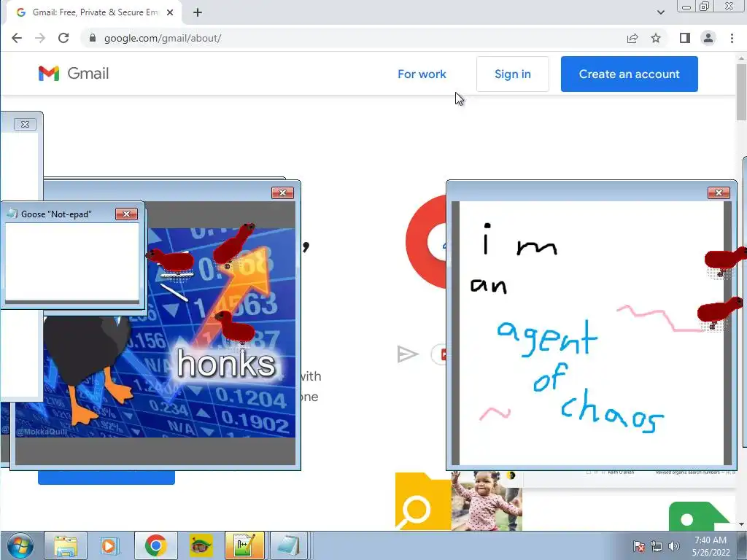Open the Windows Start menu
Image resolution: width=747 pixels, height=560 pixels.
(x=20, y=545)
